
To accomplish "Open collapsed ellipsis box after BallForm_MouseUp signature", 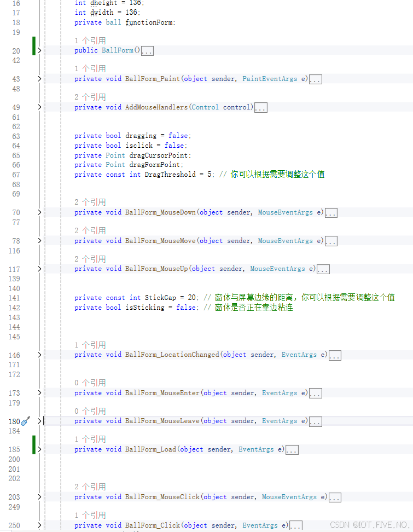I will point(323,269).
